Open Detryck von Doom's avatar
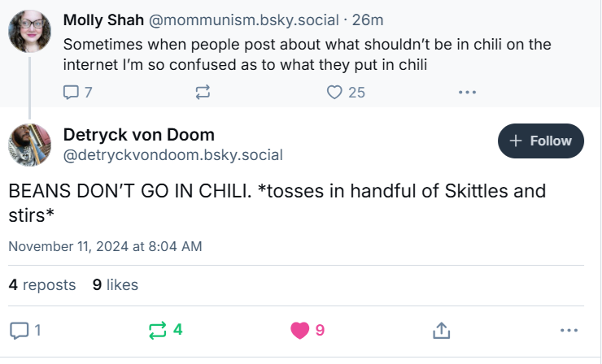The width and height of the screenshot is (602, 364). tap(31, 144)
